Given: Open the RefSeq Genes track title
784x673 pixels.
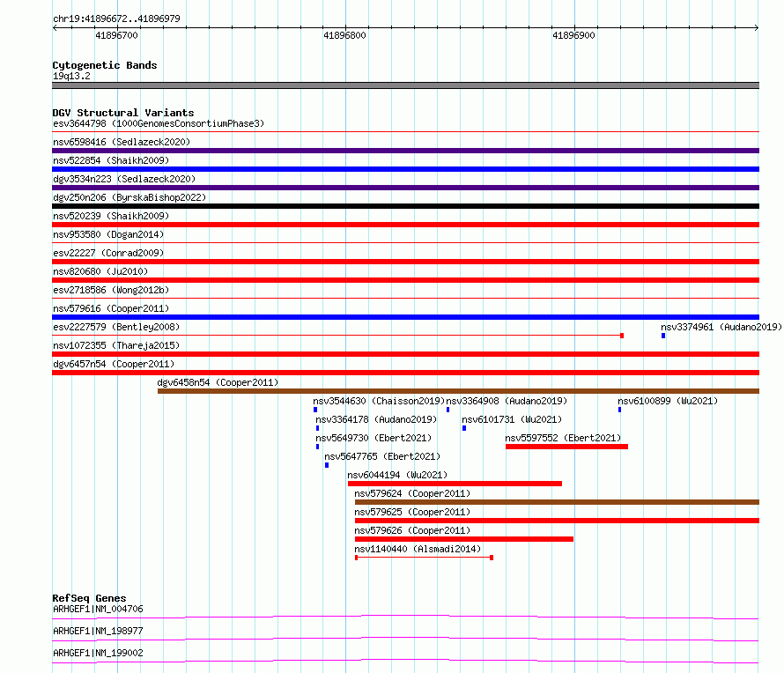Looking at the screenshot, I should point(89,598).
